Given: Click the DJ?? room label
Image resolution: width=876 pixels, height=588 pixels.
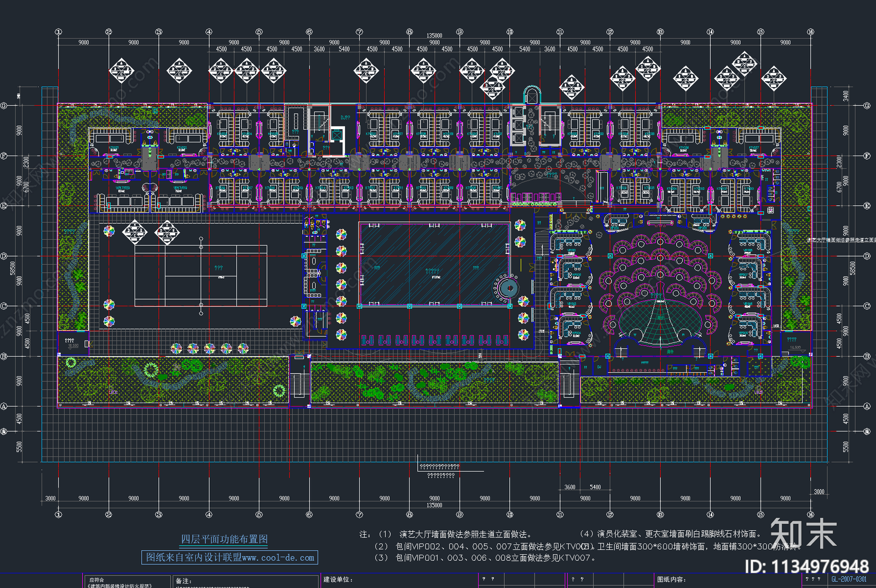Looking at the screenshot, I should click(x=345, y=118).
